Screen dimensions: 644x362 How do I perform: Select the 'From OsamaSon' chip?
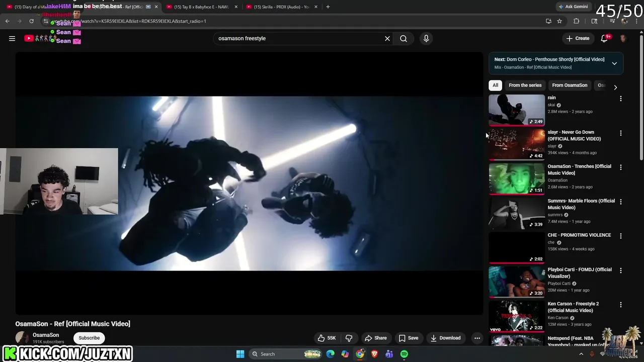point(570,85)
